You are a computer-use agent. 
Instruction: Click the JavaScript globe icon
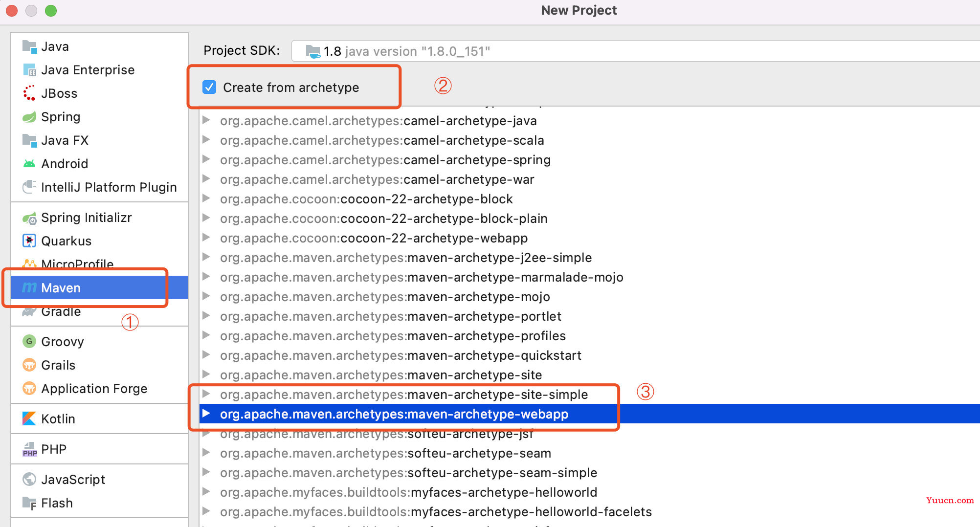[29, 480]
